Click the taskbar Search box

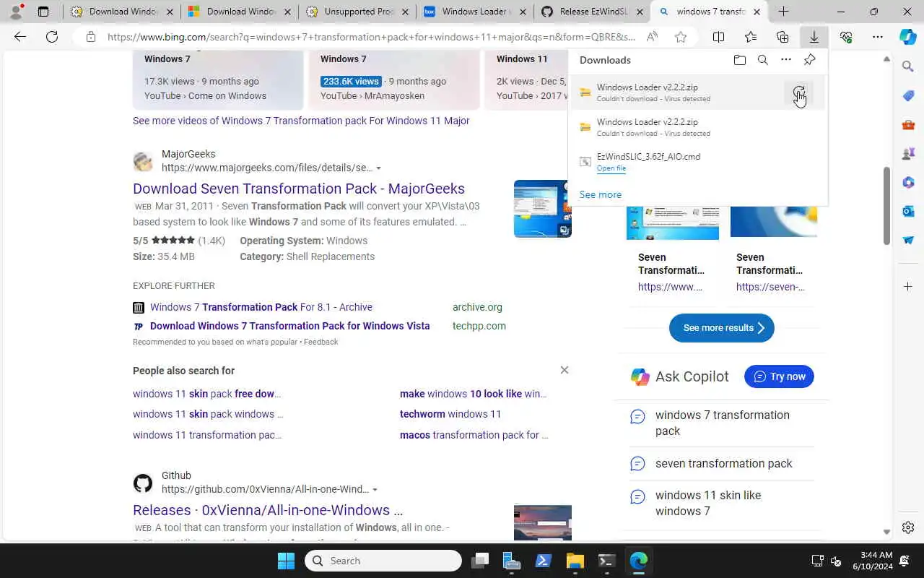click(x=383, y=561)
